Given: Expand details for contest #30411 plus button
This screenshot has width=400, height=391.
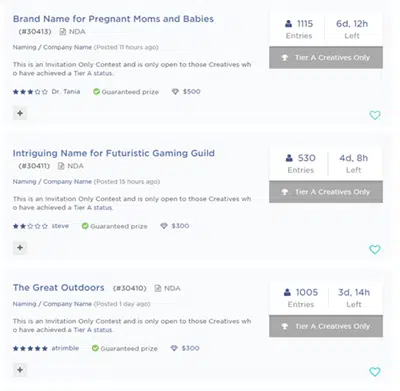Looking at the screenshot, I should tap(20, 248).
